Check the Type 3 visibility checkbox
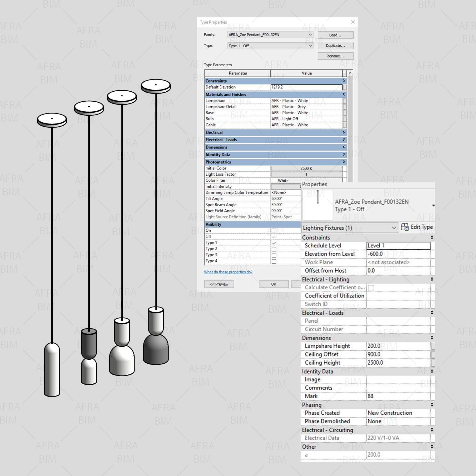The width and height of the screenshot is (476, 476). [x=274, y=255]
